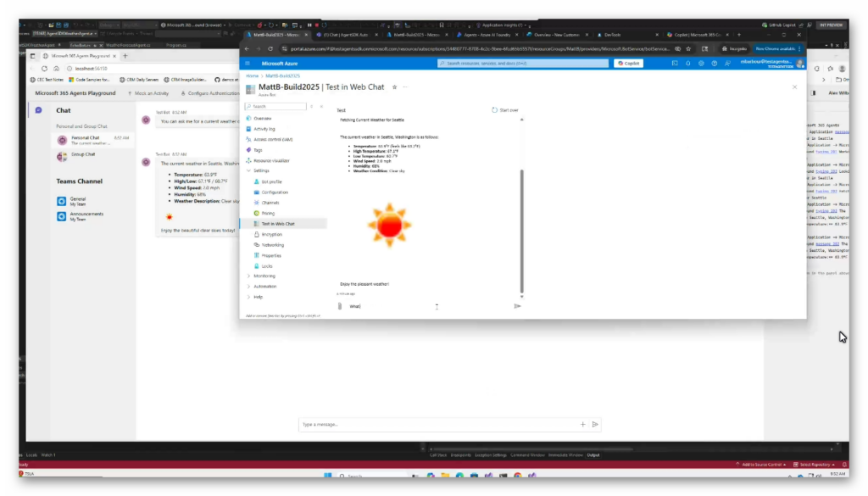The width and height of the screenshot is (868, 496).
Task: Favorite the MattB-Build2025 resource star
Action: tap(395, 87)
